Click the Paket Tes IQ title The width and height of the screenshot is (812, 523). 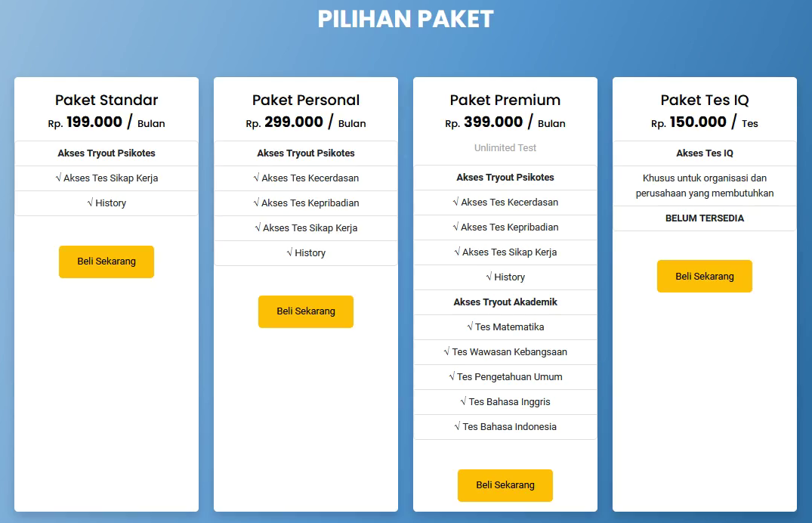click(705, 100)
